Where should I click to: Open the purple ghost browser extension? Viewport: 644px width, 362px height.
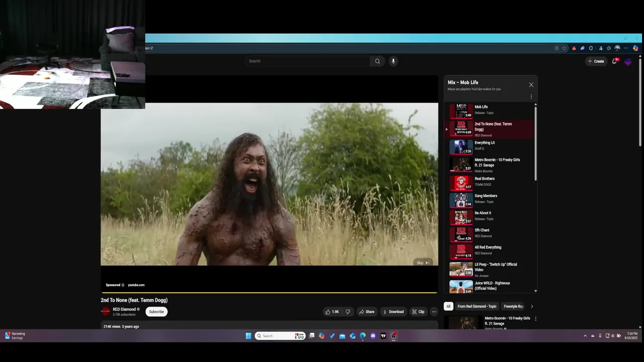(583, 48)
